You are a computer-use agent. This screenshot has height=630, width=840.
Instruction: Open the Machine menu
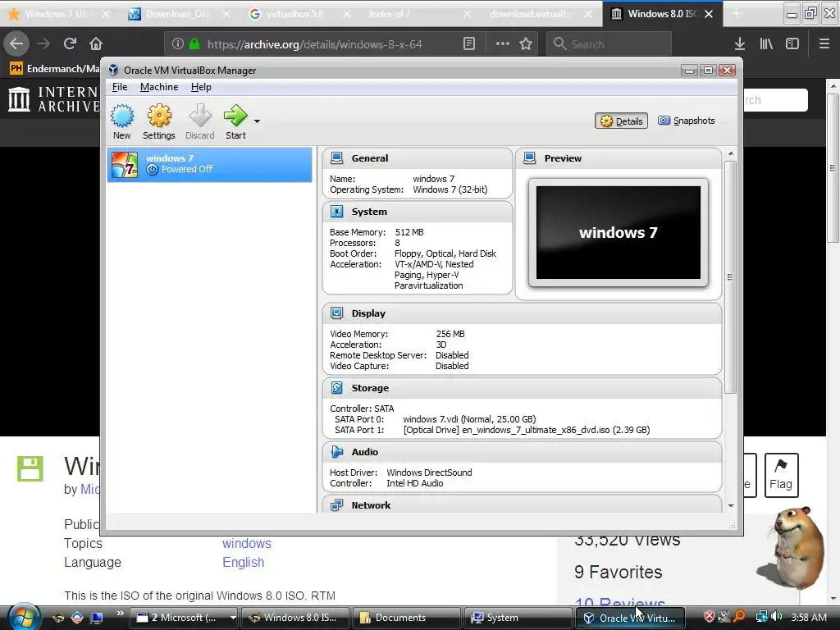159,87
